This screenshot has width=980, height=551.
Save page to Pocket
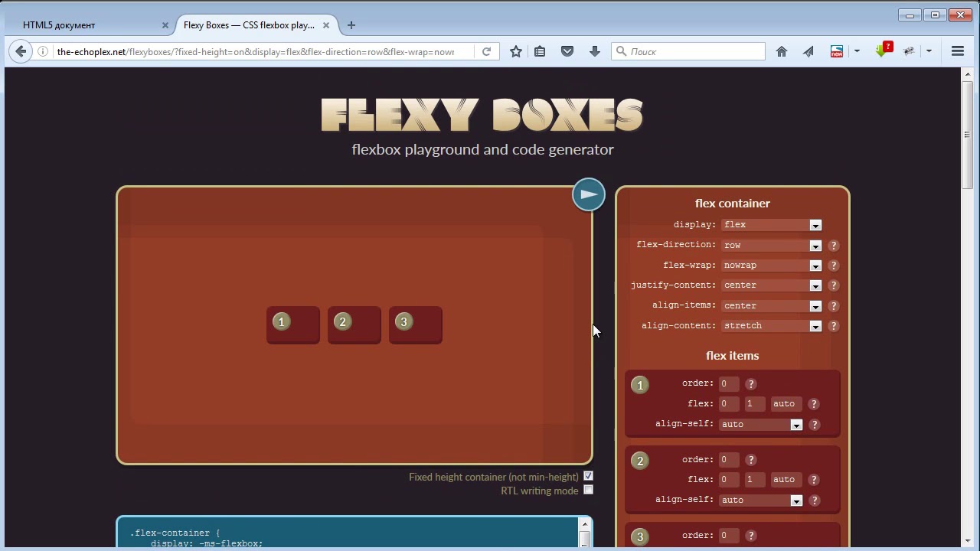tap(567, 51)
